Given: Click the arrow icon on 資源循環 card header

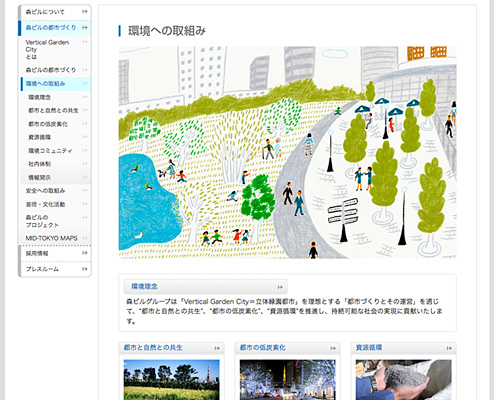Looking at the screenshot, I should pos(449,348).
